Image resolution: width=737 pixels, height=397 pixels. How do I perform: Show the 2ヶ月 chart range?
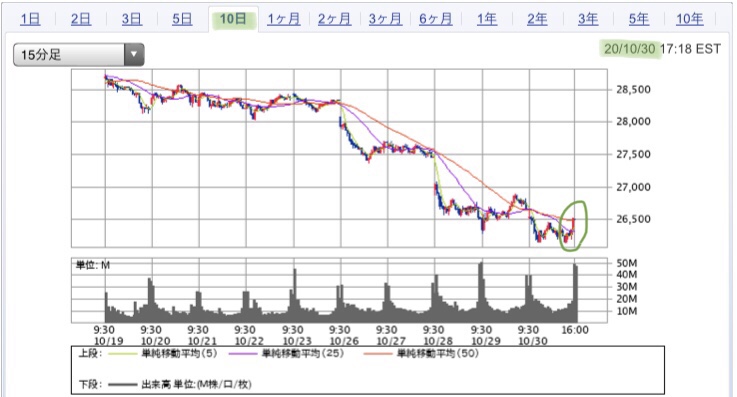(x=334, y=19)
